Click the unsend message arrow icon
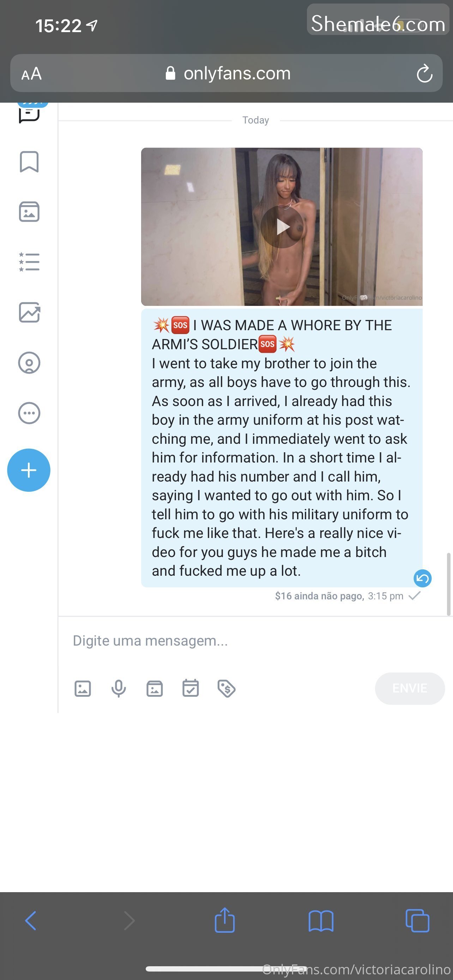 click(422, 579)
